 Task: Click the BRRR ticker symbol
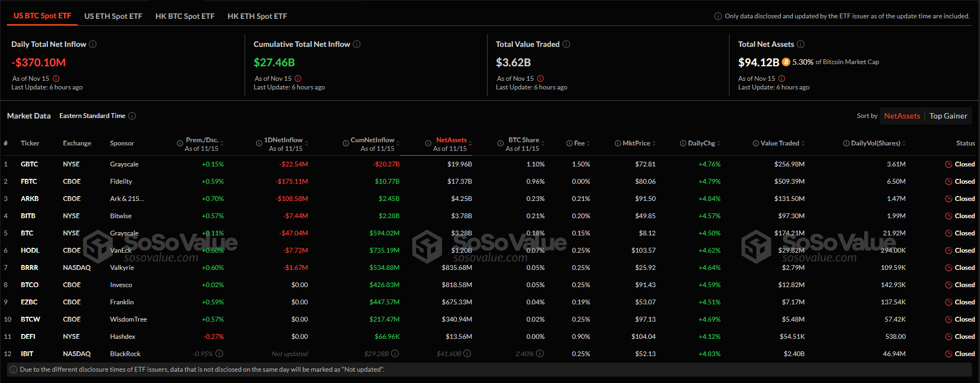point(30,268)
